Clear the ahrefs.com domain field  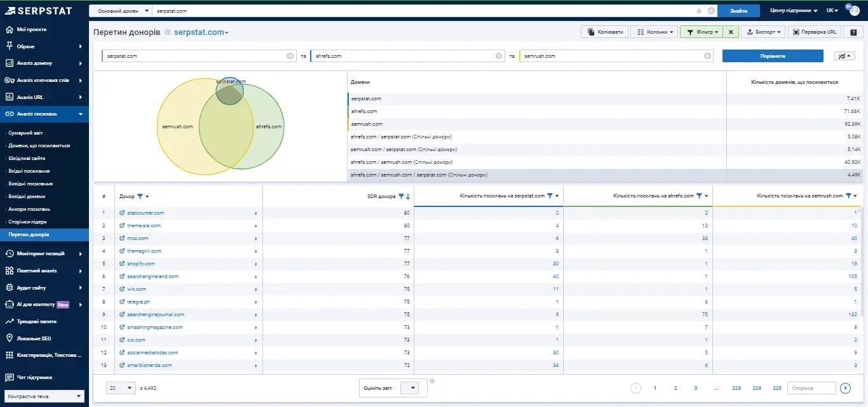click(499, 56)
